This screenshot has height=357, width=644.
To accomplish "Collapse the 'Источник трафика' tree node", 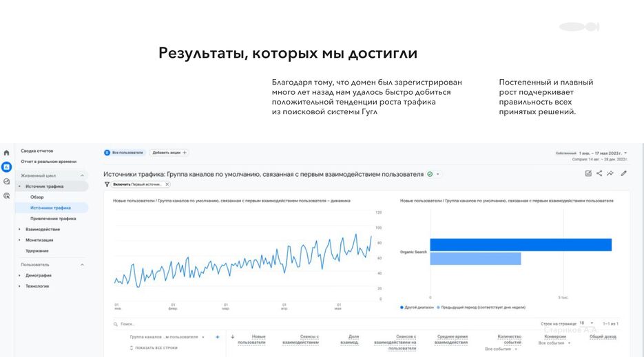I will [x=19, y=186].
